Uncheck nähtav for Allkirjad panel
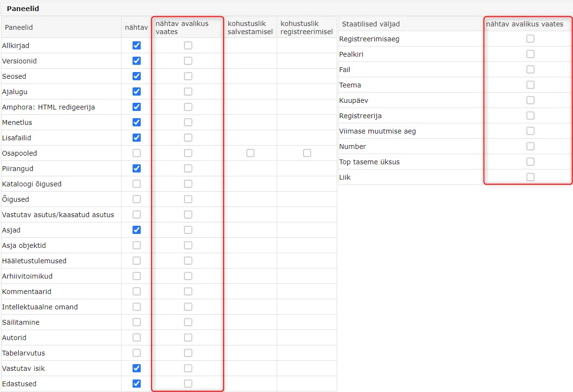The width and height of the screenshot is (573, 392). click(x=137, y=45)
